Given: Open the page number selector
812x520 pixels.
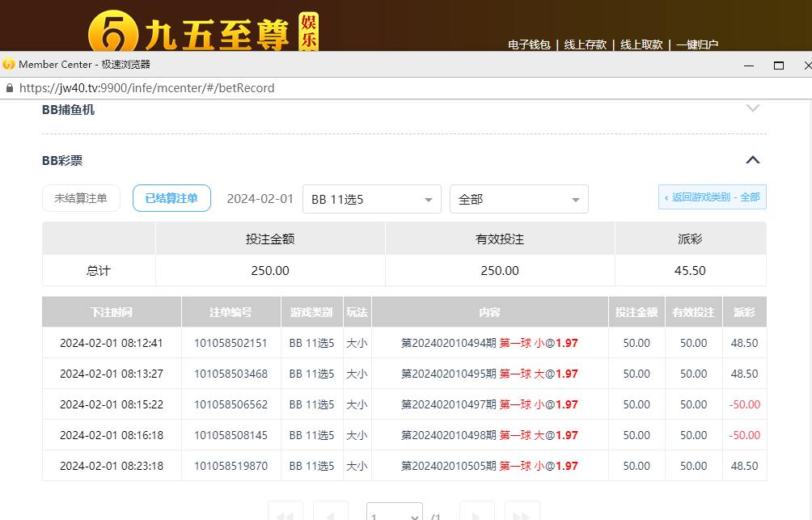Looking at the screenshot, I should (x=394, y=514).
